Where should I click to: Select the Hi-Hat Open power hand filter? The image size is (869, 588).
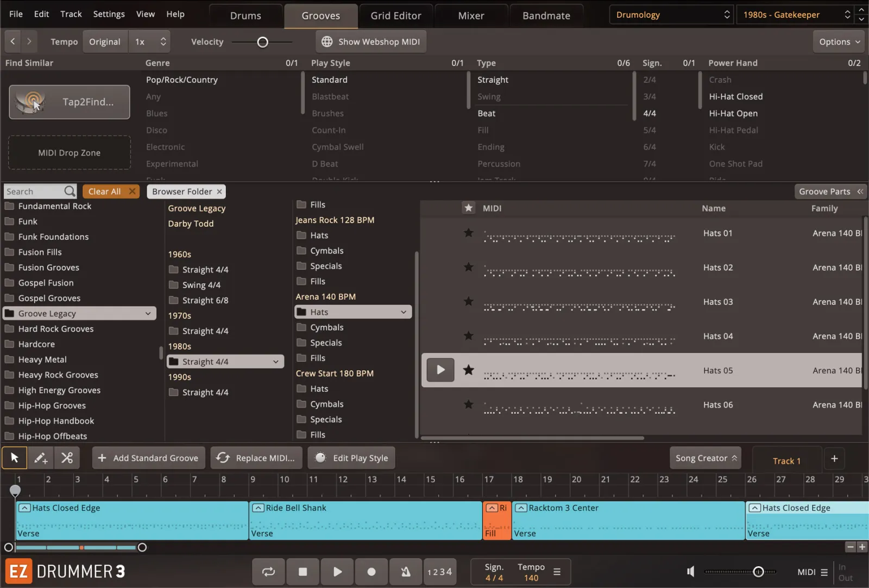(733, 113)
